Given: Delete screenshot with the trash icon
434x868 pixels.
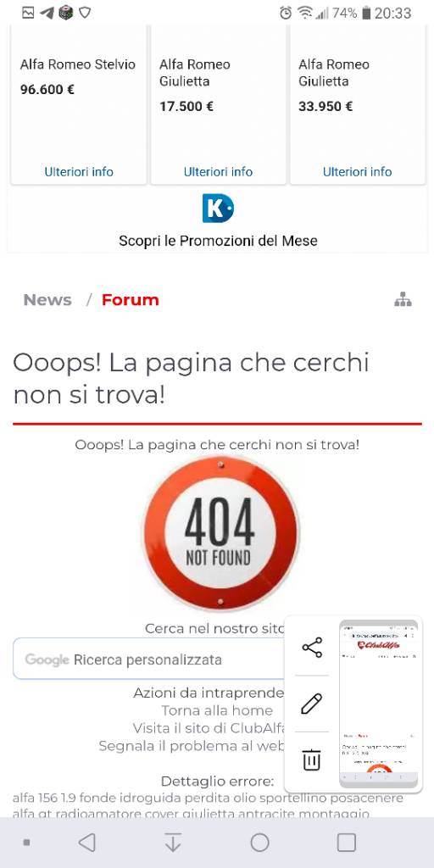Looking at the screenshot, I should pyautogui.click(x=312, y=759).
